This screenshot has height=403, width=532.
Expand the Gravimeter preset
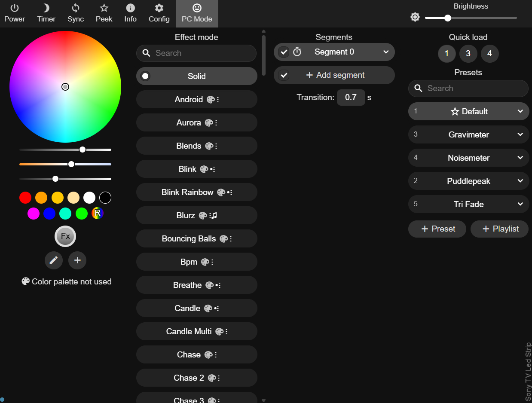(520, 134)
